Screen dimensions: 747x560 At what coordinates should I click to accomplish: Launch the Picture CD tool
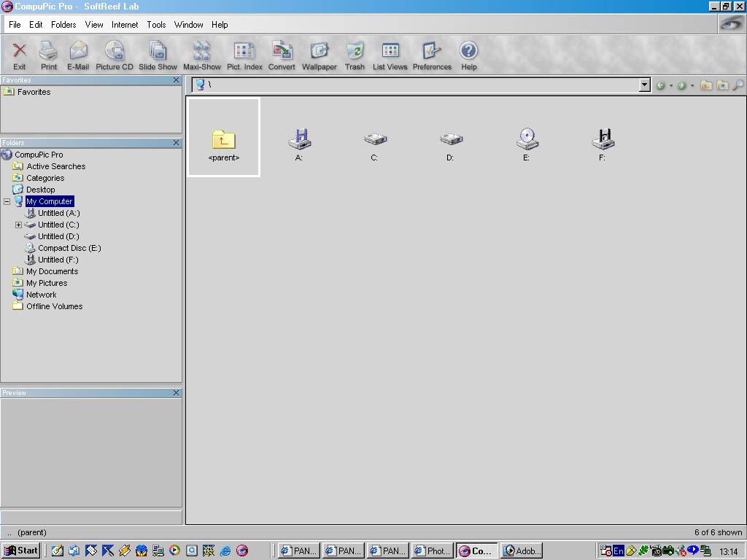point(115,55)
